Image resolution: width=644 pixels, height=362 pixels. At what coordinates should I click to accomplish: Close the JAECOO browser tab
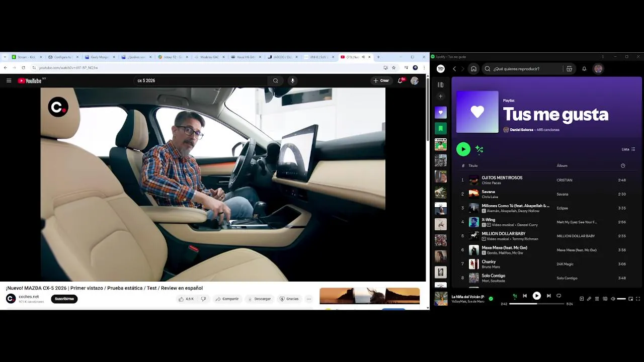[x=296, y=57]
